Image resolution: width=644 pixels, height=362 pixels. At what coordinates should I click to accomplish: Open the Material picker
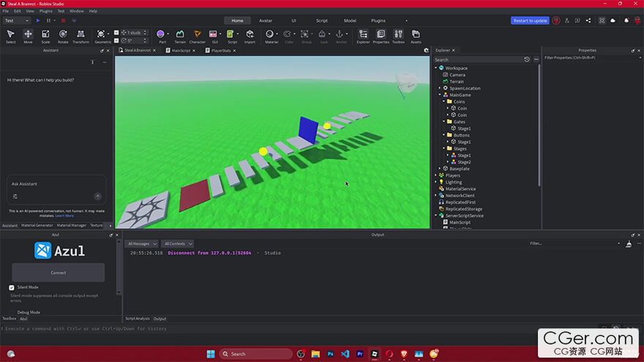coord(269,34)
